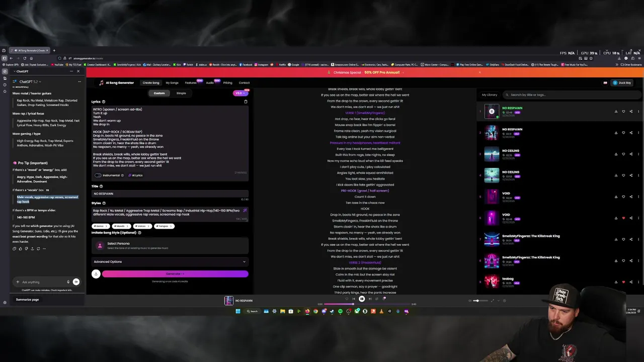Expand the Genre tag chip
644x362 pixels.
pyautogui.click(x=100, y=226)
